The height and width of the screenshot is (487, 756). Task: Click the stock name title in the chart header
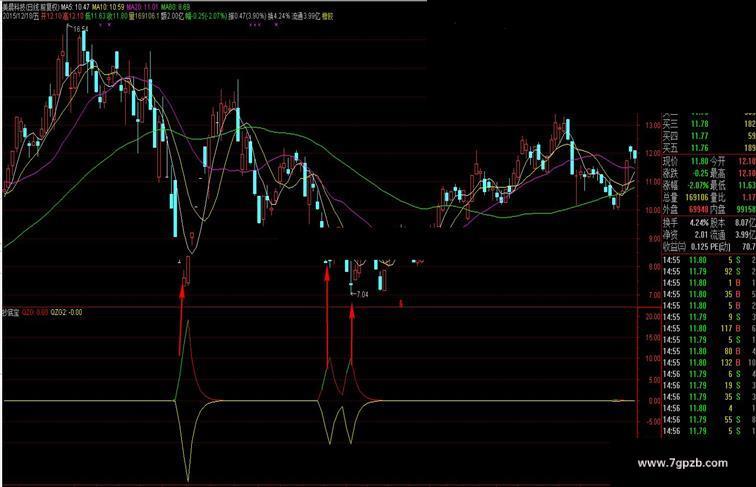31,8
